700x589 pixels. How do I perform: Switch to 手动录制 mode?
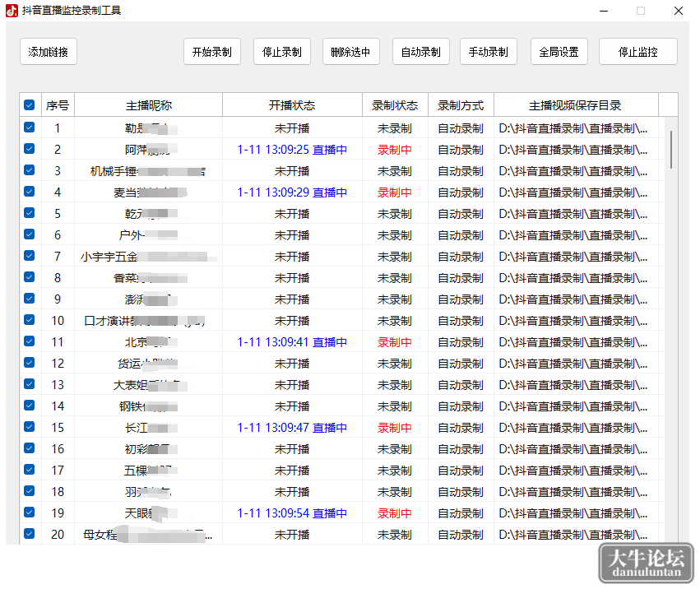click(489, 52)
